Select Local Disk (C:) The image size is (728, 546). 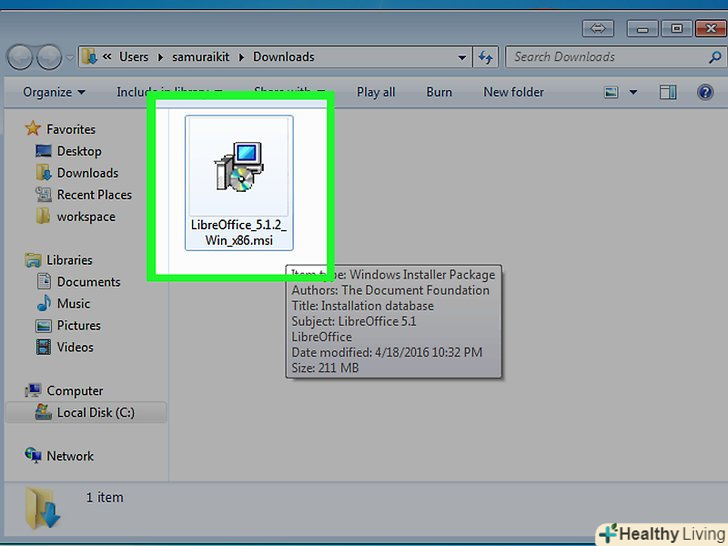pos(96,412)
